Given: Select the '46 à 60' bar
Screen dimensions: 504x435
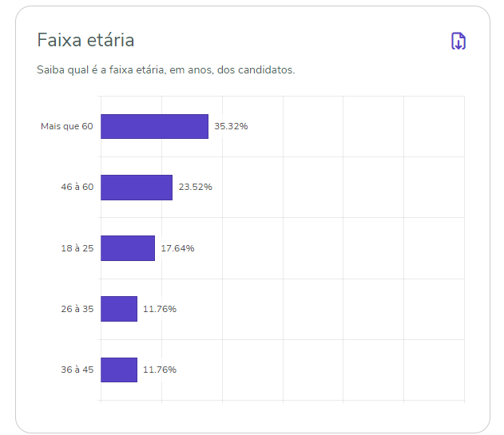Looking at the screenshot, I should (136, 188).
